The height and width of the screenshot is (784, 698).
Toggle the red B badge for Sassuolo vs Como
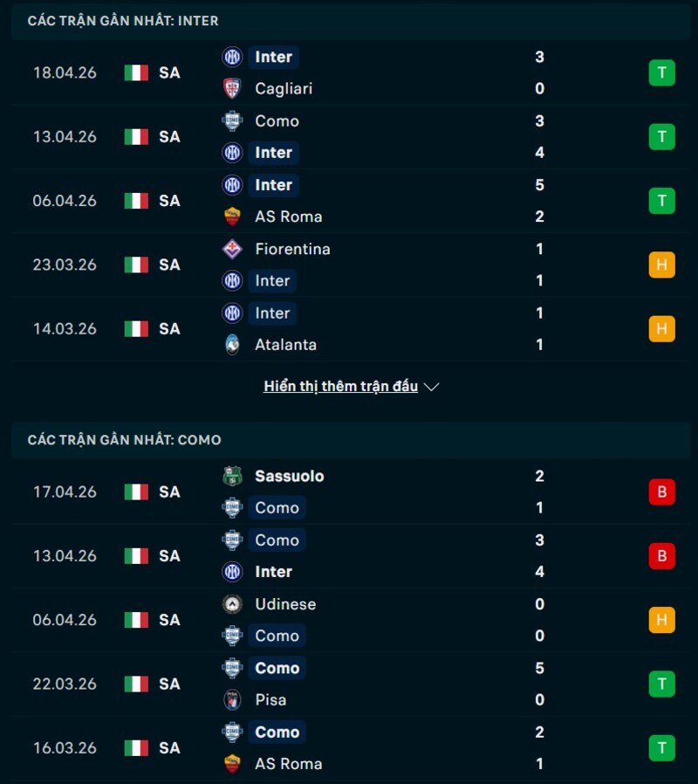pos(662,492)
